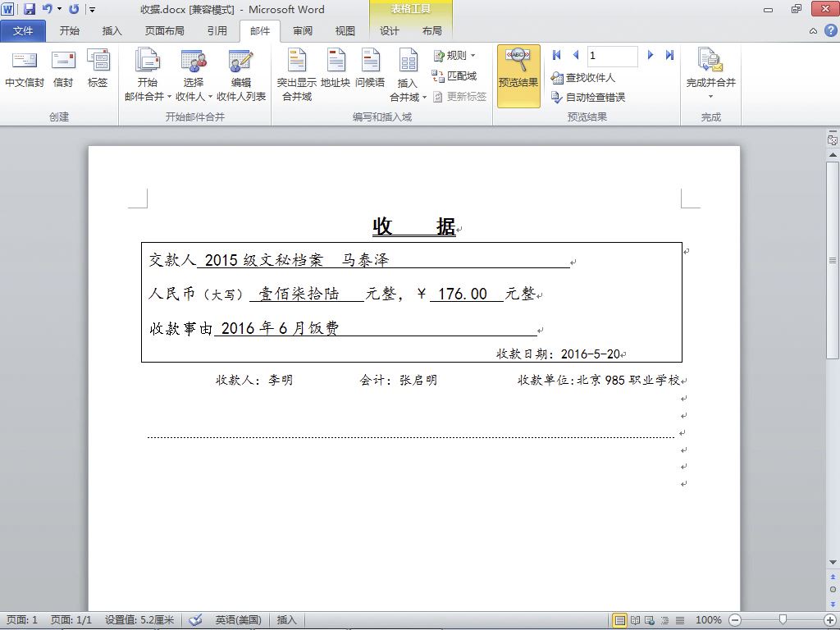Click the scroll up arrow

pyautogui.click(x=833, y=155)
